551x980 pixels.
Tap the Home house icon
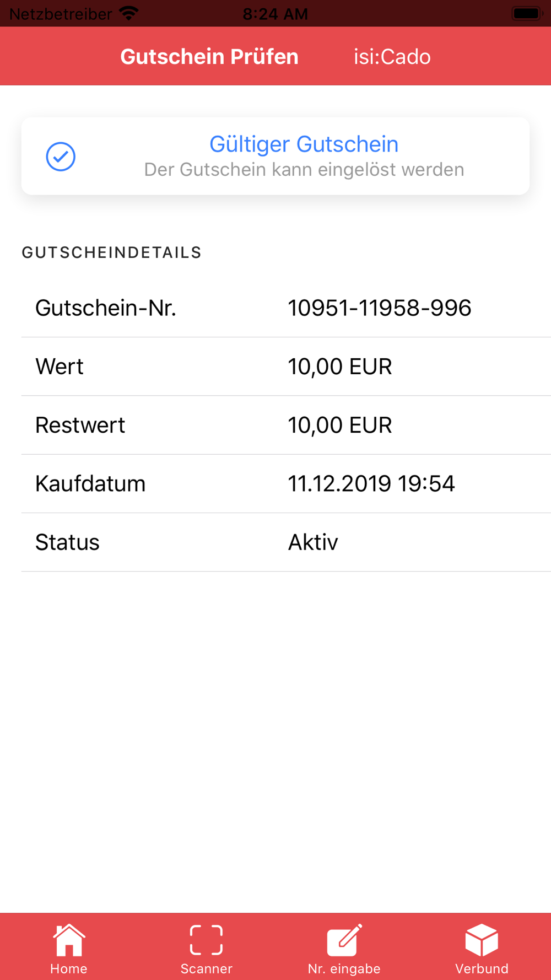pyautogui.click(x=69, y=940)
